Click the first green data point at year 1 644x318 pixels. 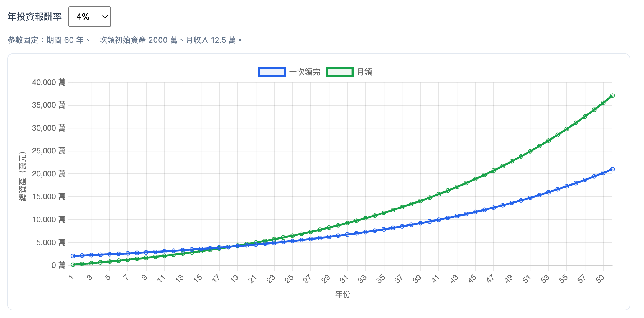tap(73, 265)
